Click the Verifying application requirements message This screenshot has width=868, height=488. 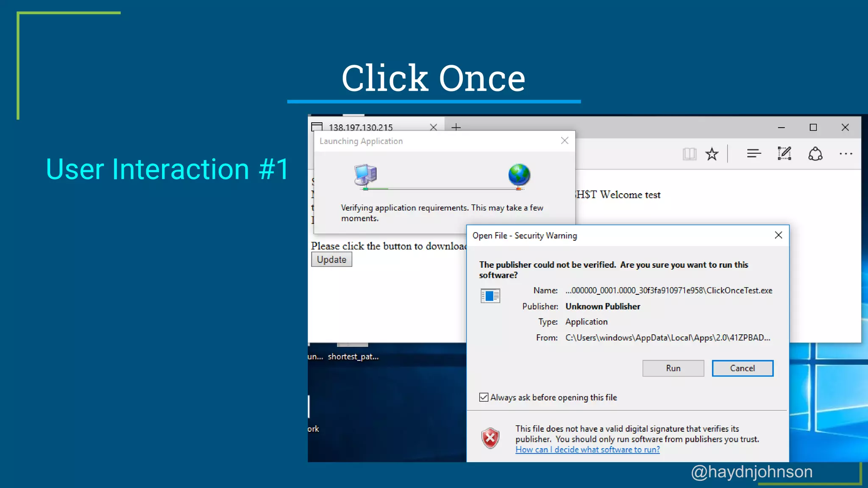coord(442,213)
